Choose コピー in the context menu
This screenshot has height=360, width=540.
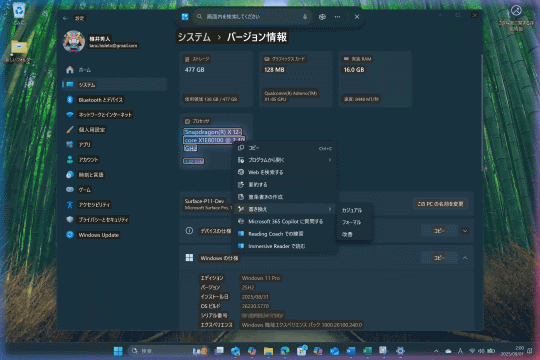(284, 148)
